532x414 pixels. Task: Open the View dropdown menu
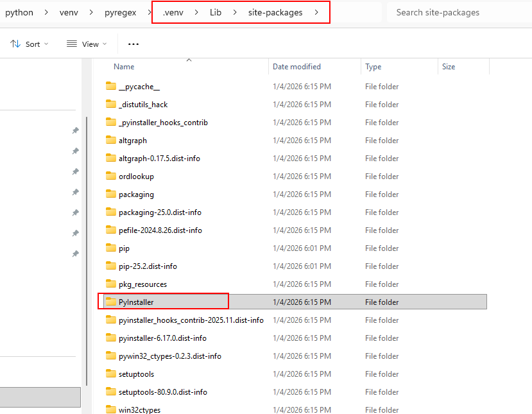[x=87, y=44]
